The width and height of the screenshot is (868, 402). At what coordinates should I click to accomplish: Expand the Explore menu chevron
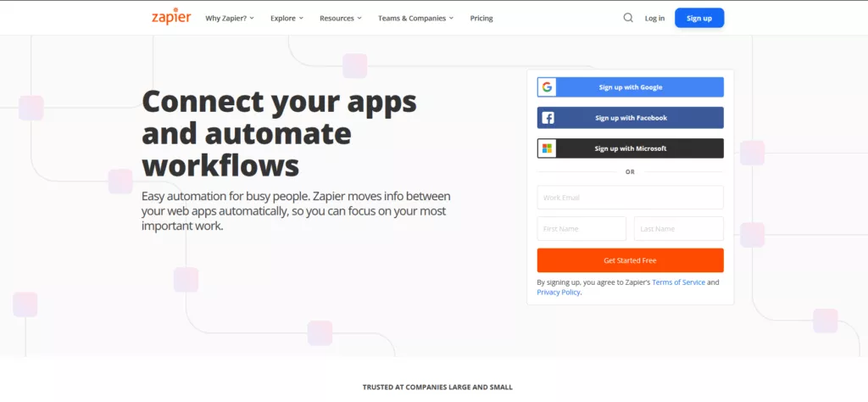301,19
